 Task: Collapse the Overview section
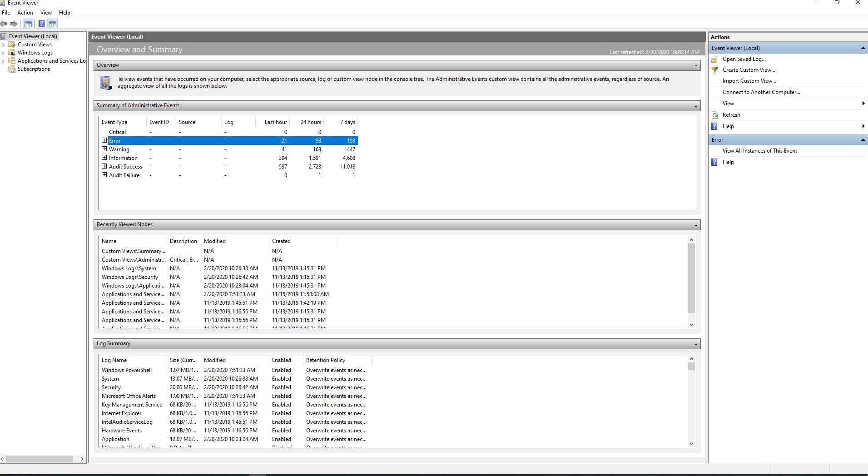(695, 65)
